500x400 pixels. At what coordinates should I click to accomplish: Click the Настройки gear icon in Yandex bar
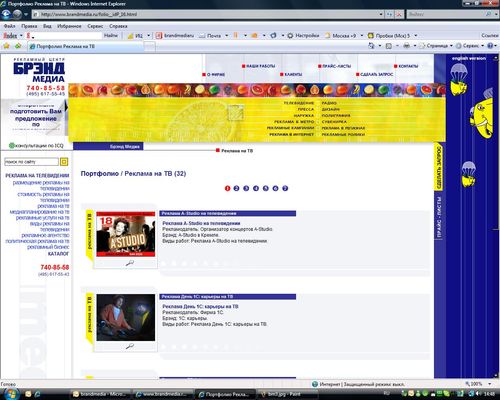[290, 36]
